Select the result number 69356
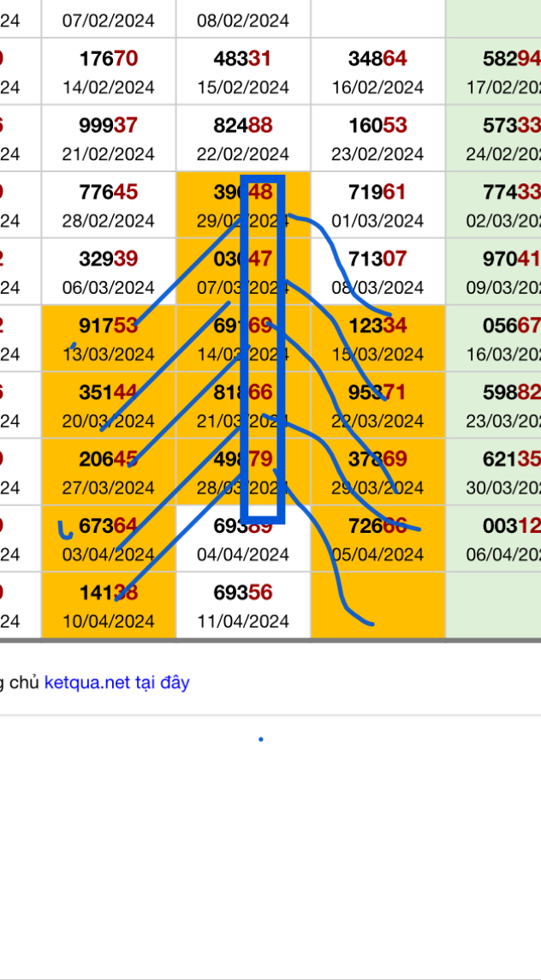This screenshot has width=541, height=980. [x=243, y=593]
